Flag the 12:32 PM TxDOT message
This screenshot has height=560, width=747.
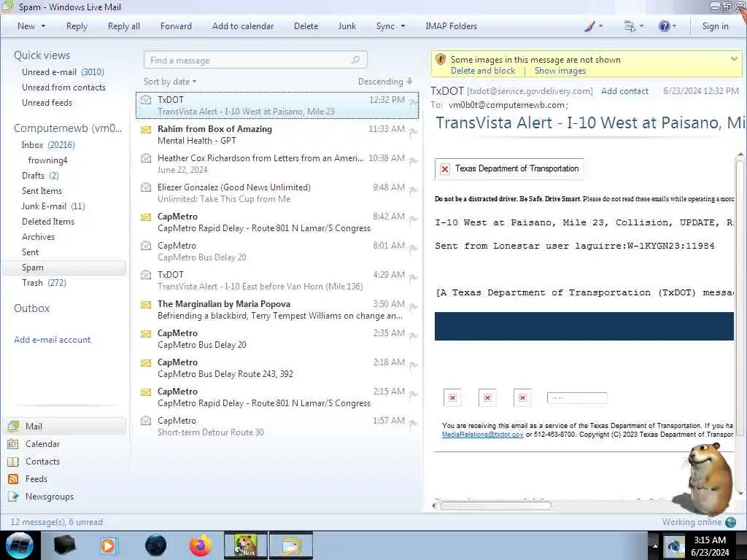(413, 102)
